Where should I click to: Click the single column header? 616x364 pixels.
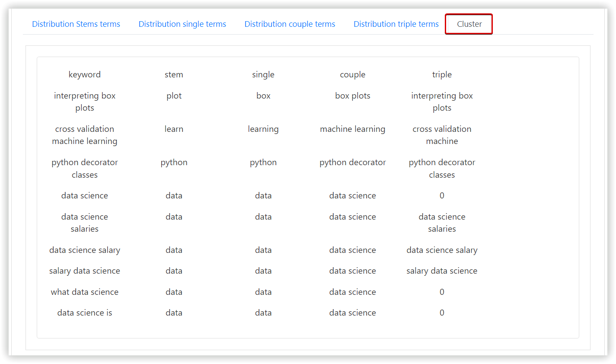click(x=263, y=75)
